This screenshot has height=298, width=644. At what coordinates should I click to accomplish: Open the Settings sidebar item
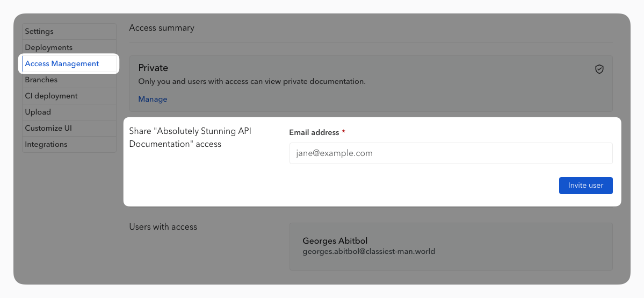39,32
